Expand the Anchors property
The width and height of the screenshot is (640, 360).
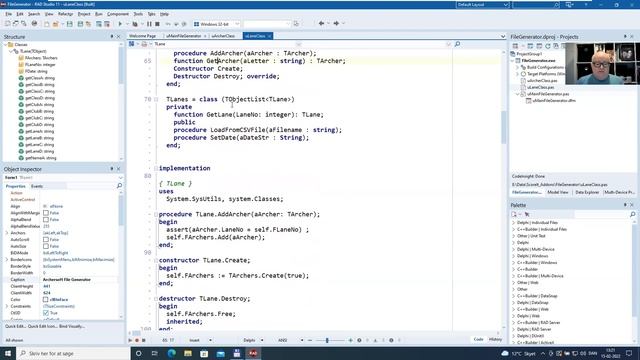coord(7,233)
